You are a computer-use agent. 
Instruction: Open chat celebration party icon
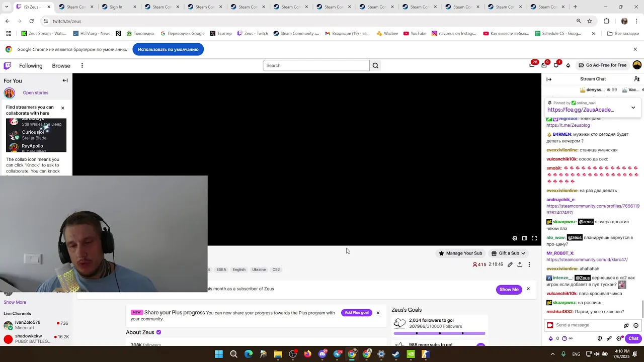click(x=626, y=325)
